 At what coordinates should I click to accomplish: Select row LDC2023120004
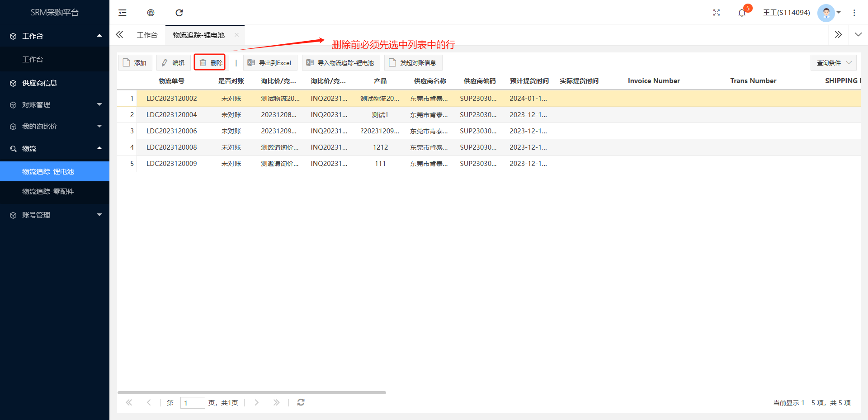489,114
